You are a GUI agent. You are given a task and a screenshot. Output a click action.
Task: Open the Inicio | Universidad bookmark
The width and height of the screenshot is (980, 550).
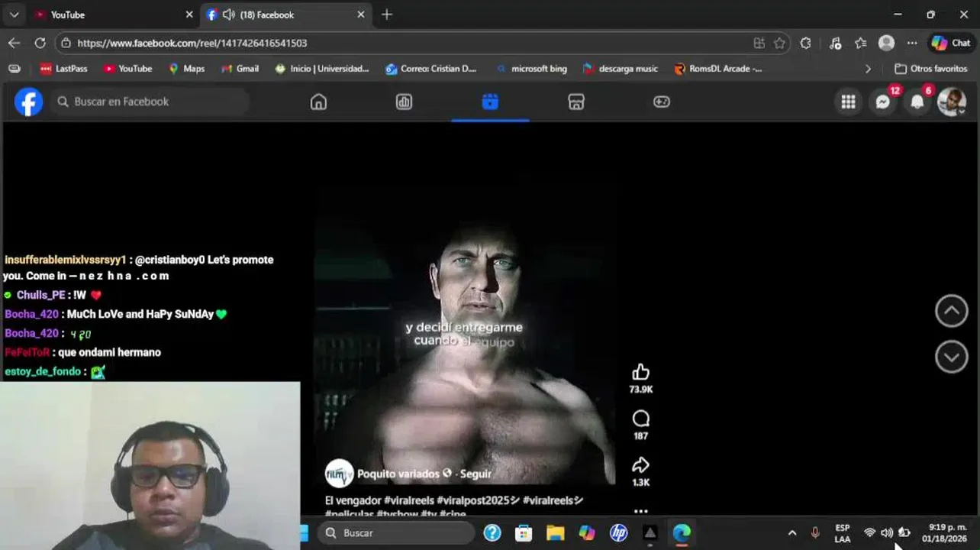pyautogui.click(x=322, y=69)
